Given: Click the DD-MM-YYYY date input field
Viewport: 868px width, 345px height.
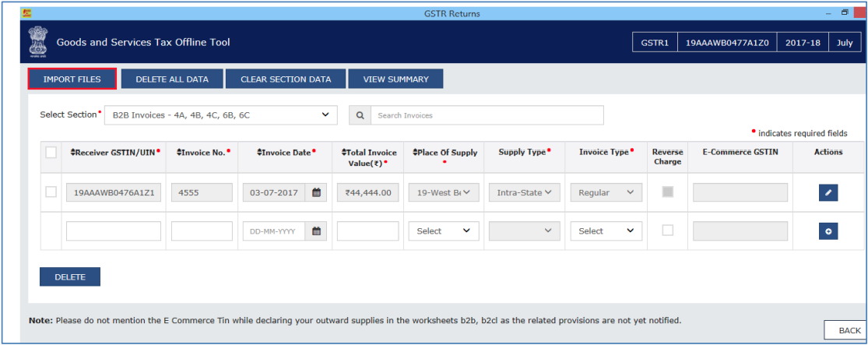Looking at the screenshot, I should [x=275, y=231].
